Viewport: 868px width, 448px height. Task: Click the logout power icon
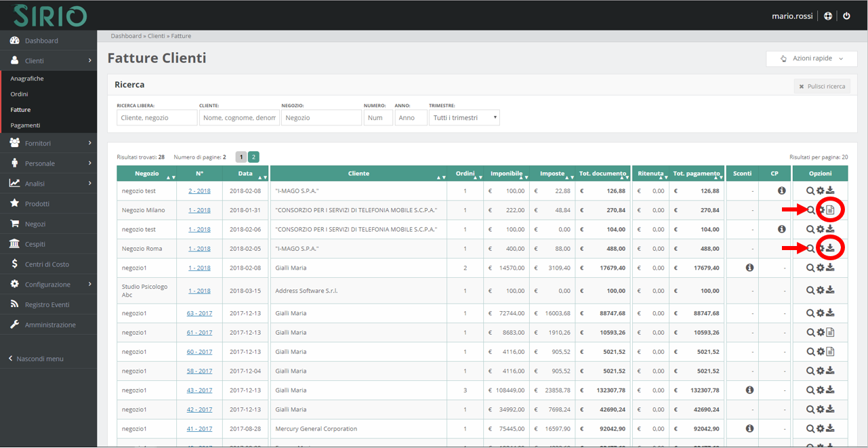click(x=846, y=16)
